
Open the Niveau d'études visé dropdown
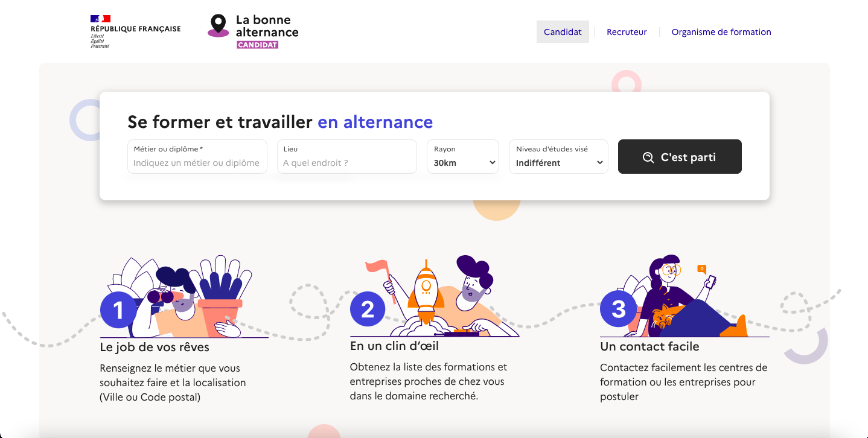[x=558, y=157]
